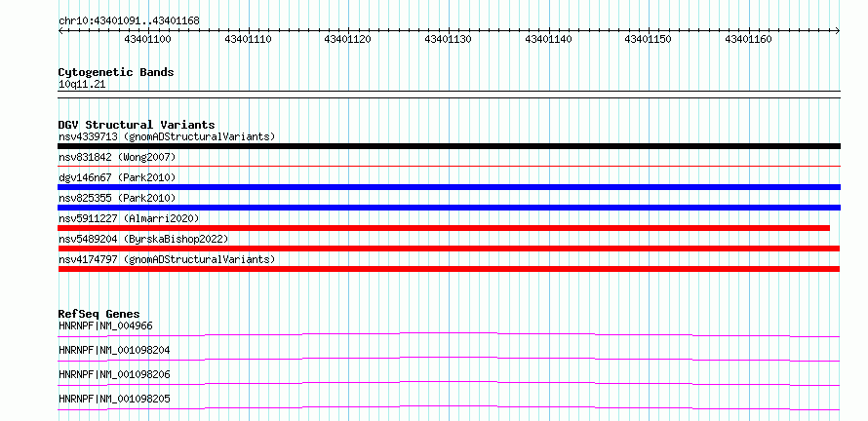
Task: Open variant nsv4174797 gnomAD label
Action: 167,259
